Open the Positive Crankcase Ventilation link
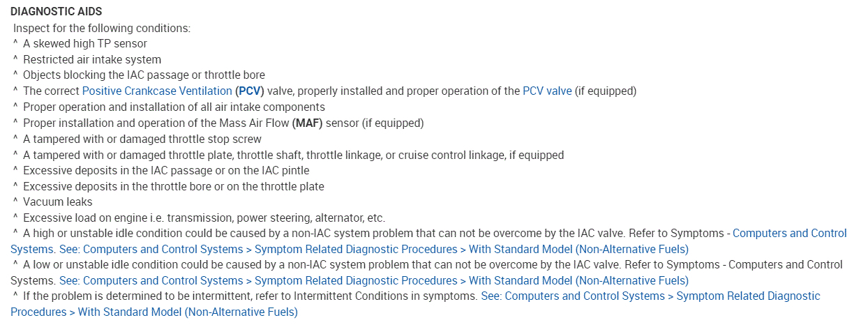Image resolution: width=868 pixels, height=334 pixels. pyautogui.click(x=157, y=91)
